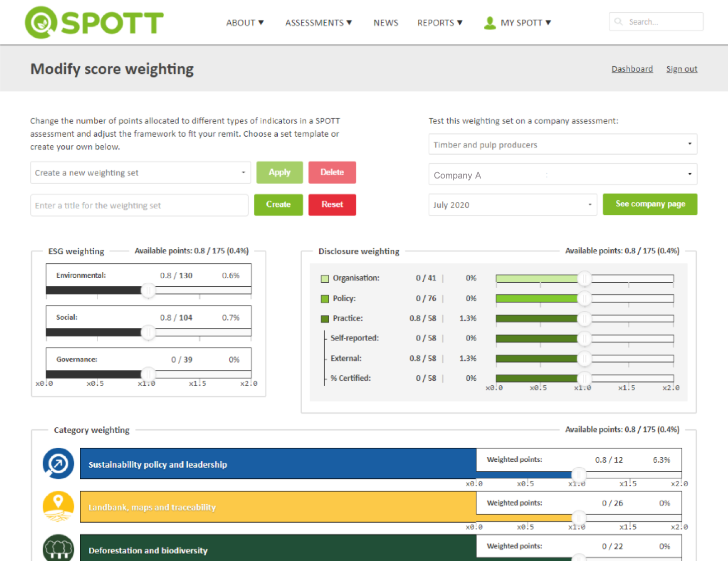Click the Apply button

click(x=279, y=172)
